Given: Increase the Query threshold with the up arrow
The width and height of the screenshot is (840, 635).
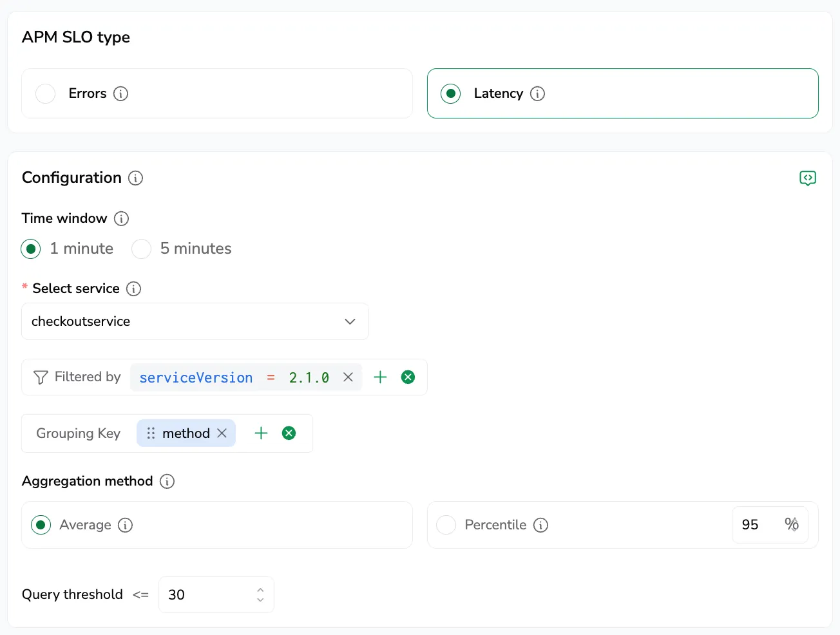Looking at the screenshot, I should 260,589.
